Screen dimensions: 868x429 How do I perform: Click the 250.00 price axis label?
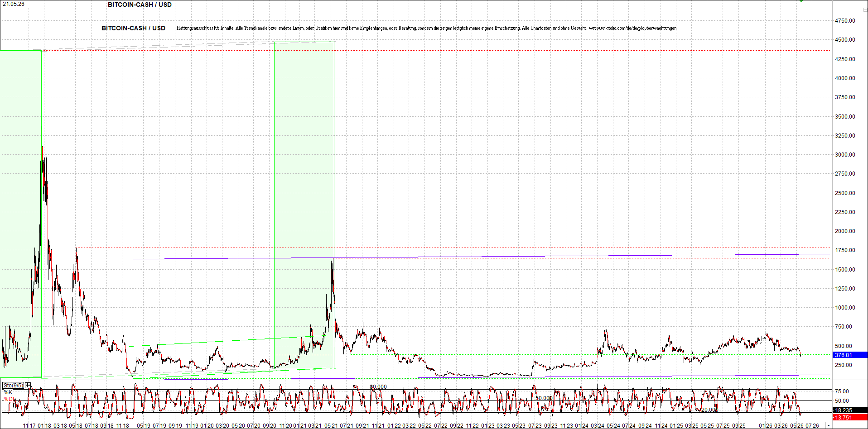coord(844,365)
